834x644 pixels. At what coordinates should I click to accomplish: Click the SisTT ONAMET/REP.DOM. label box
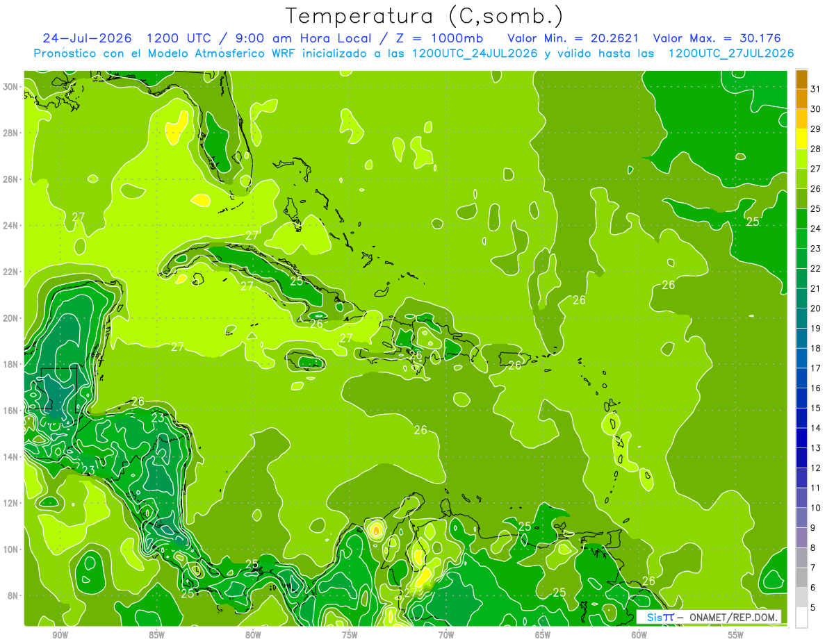[709, 618]
